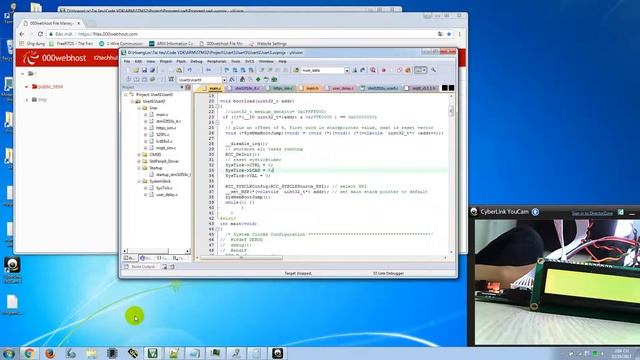Open the find-text combo box dropdown arrow
Viewport: 640px width, 360px height.
347,70
